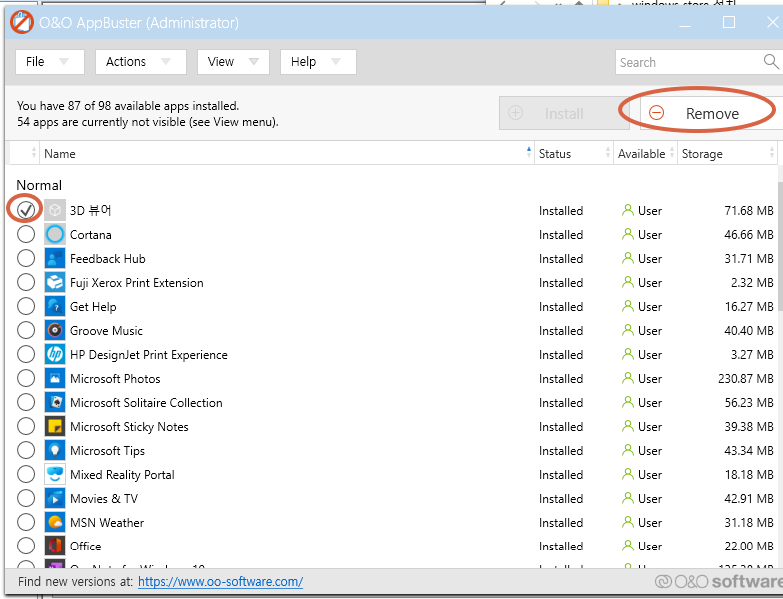Click the MSN Weather app icon
The height and width of the screenshot is (599, 783).
click(55, 522)
